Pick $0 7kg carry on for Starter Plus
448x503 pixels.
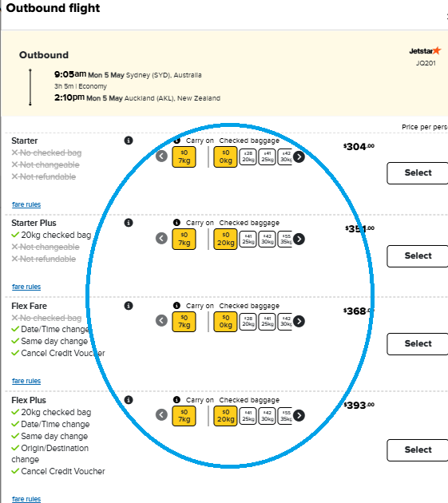pyautogui.click(x=184, y=240)
